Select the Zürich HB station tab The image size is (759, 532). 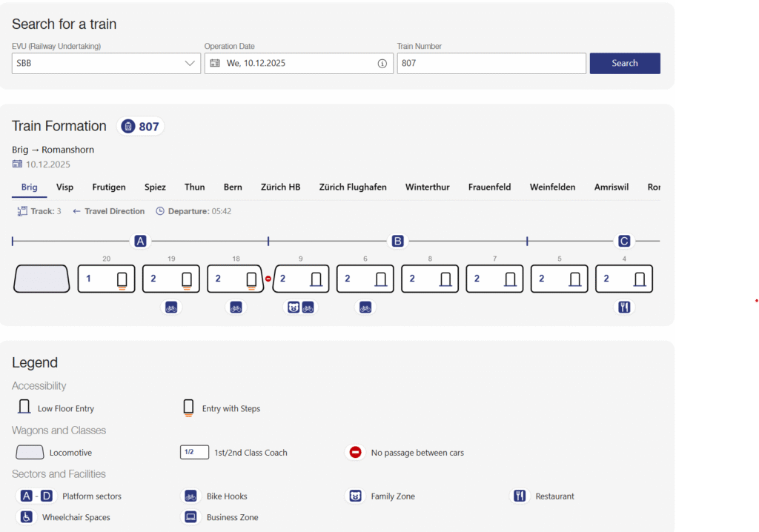[x=280, y=187]
